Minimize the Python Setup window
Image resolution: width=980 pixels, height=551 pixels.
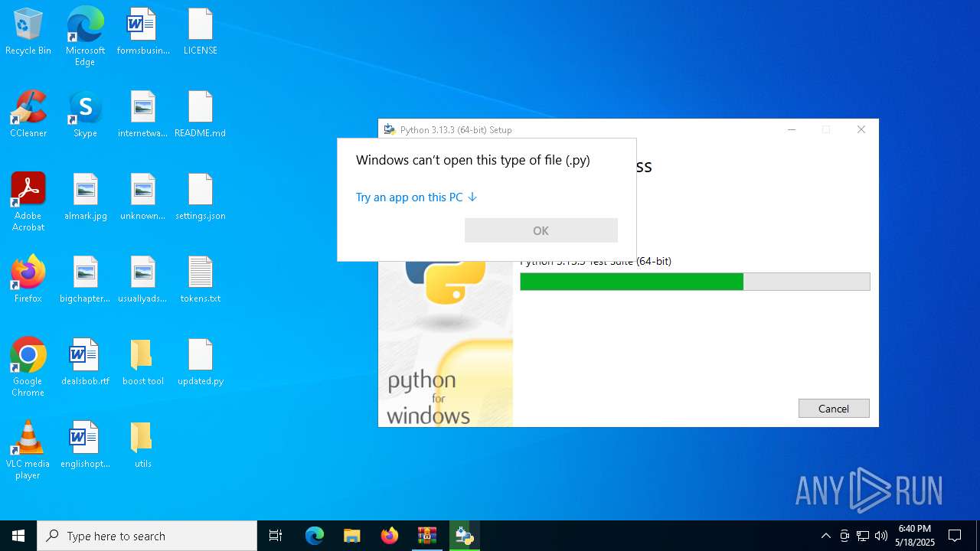point(792,130)
